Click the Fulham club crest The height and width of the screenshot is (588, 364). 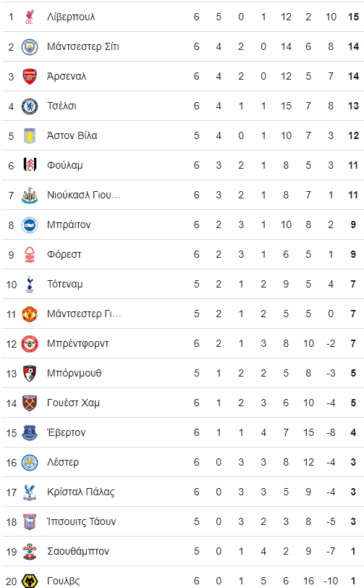(x=30, y=165)
